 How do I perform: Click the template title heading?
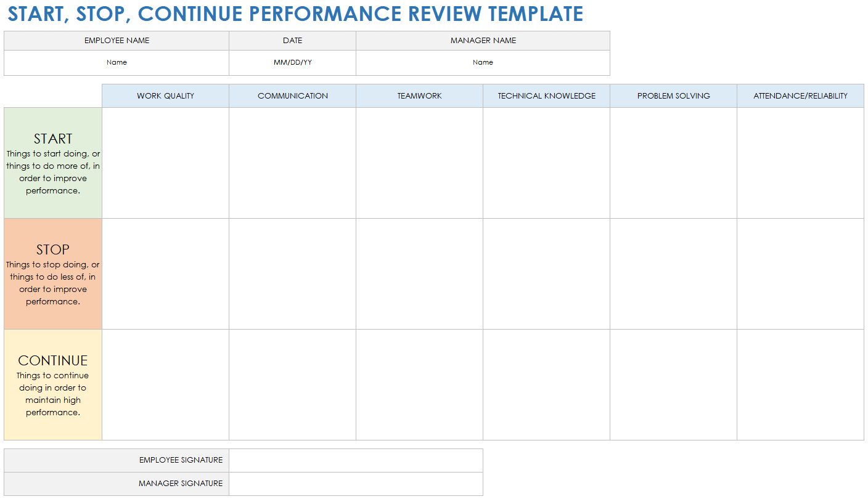(295, 14)
